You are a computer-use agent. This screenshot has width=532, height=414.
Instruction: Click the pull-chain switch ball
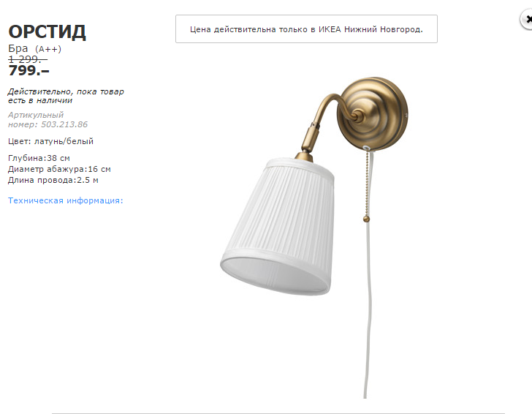366,219
